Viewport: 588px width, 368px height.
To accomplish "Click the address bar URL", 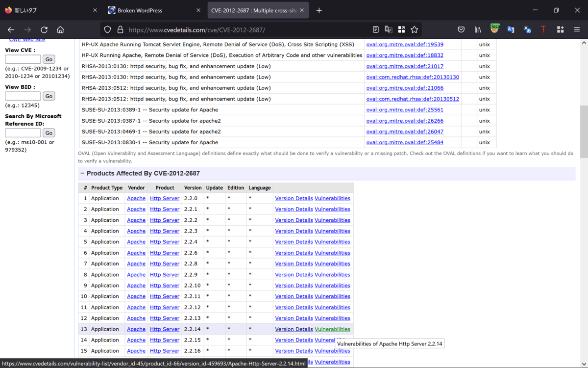I will 197,30.
